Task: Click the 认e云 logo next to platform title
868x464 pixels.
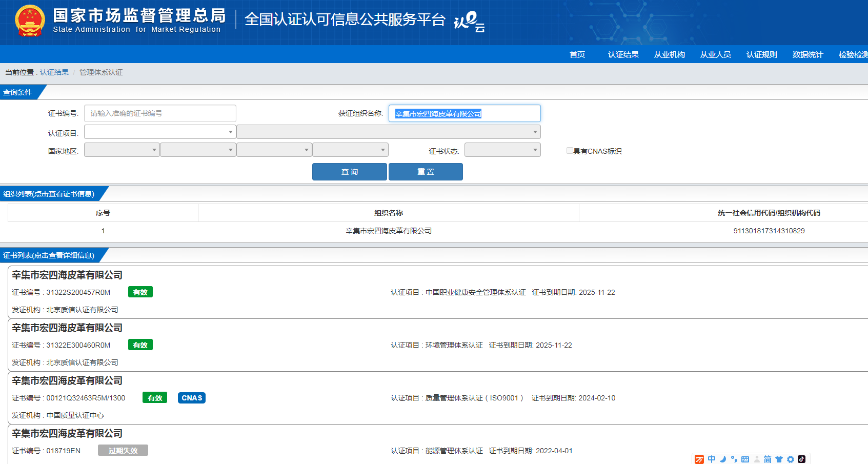Action: 469,22
